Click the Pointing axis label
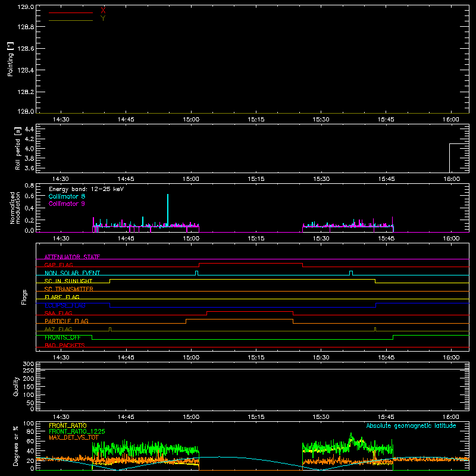The width and height of the screenshot is (476, 476). tap(10, 59)
